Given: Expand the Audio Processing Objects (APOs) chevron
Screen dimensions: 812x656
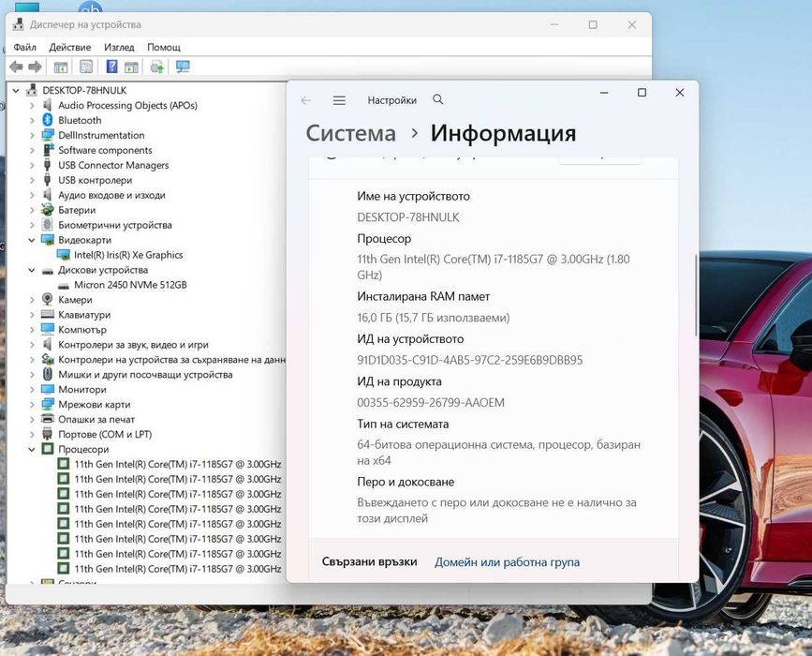Looking at the screenshot, I should (x=32, y=105).
